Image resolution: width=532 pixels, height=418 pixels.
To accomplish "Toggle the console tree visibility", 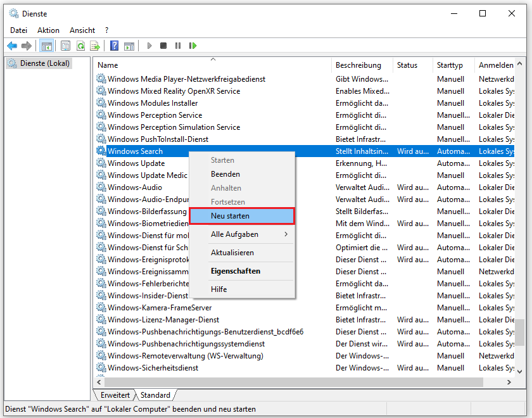I will click(47, 45).
